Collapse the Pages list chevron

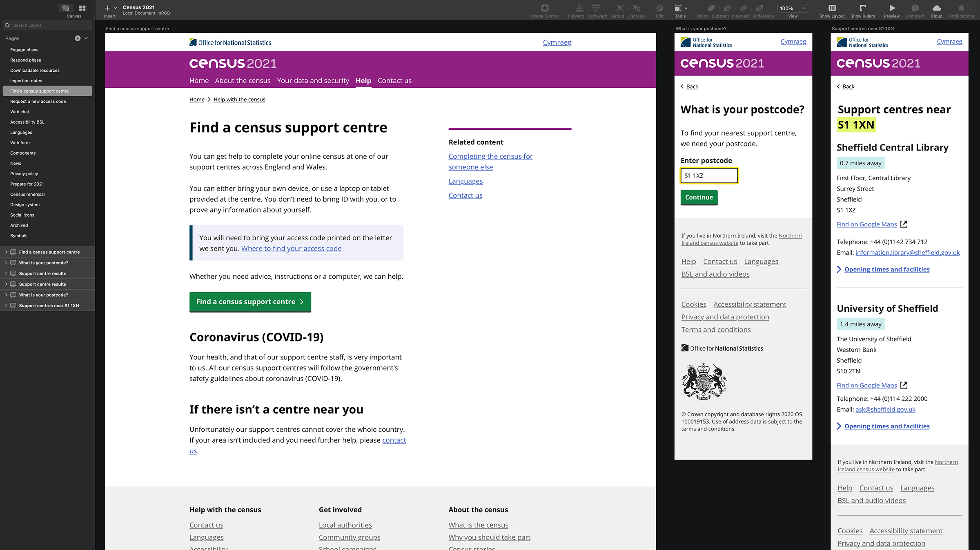point(86,38)
